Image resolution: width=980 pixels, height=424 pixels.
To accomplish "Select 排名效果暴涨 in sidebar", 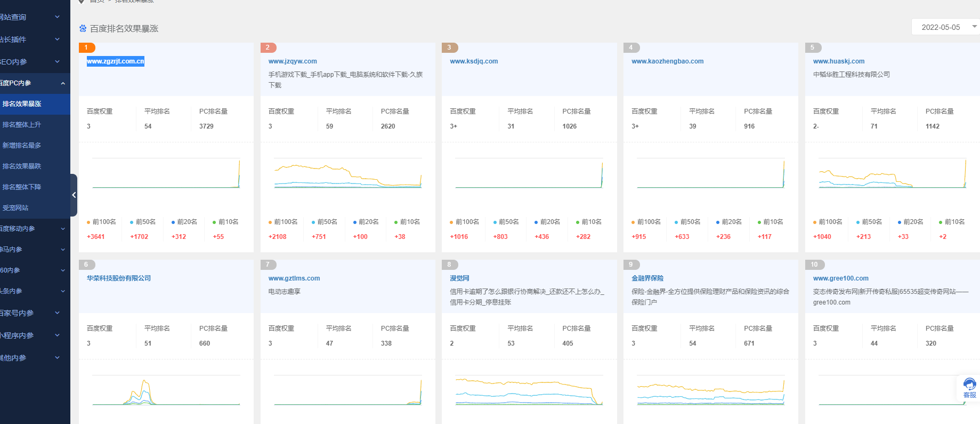I will pos(35,104).
